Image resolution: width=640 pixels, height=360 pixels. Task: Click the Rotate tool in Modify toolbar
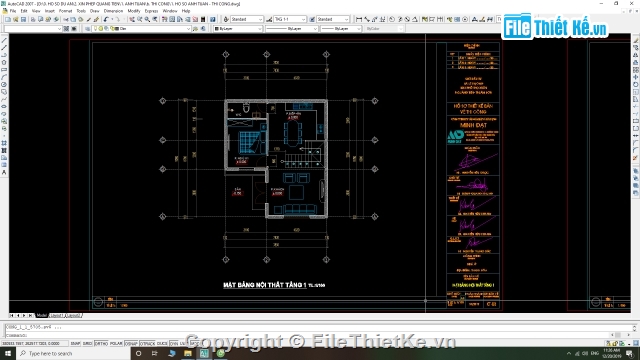636,84
